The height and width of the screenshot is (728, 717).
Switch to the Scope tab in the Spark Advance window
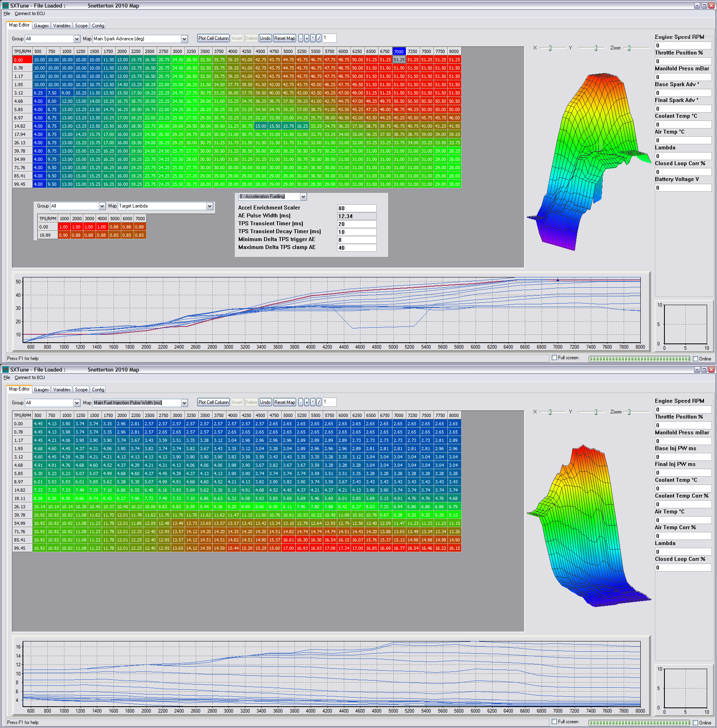tap(81, 26)
